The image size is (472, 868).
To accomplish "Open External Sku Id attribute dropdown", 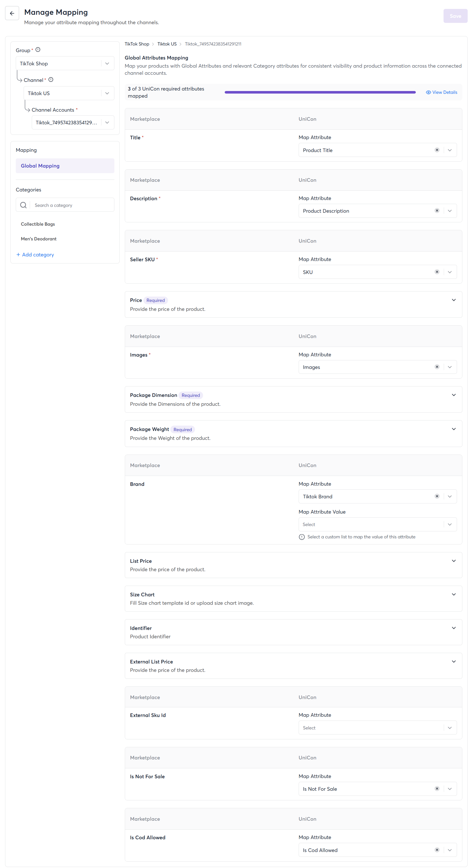I will (377, 727).
